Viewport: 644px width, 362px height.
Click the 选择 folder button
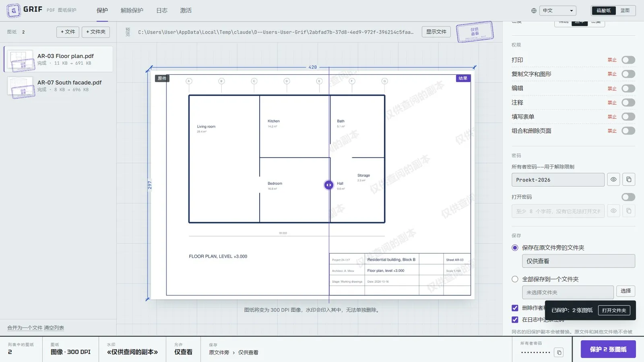pyautogui.click(x=626, y=291)
